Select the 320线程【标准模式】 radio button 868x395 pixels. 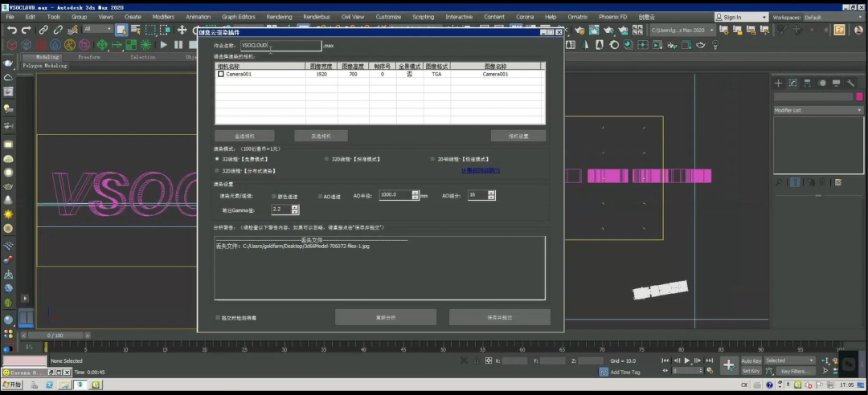coord(326,159)
